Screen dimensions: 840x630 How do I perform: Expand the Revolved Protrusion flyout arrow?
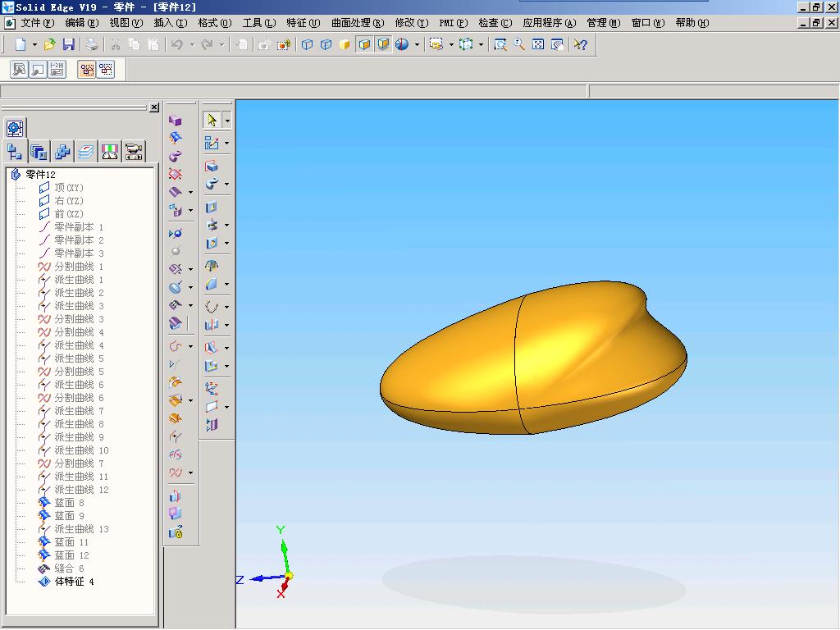227,184
